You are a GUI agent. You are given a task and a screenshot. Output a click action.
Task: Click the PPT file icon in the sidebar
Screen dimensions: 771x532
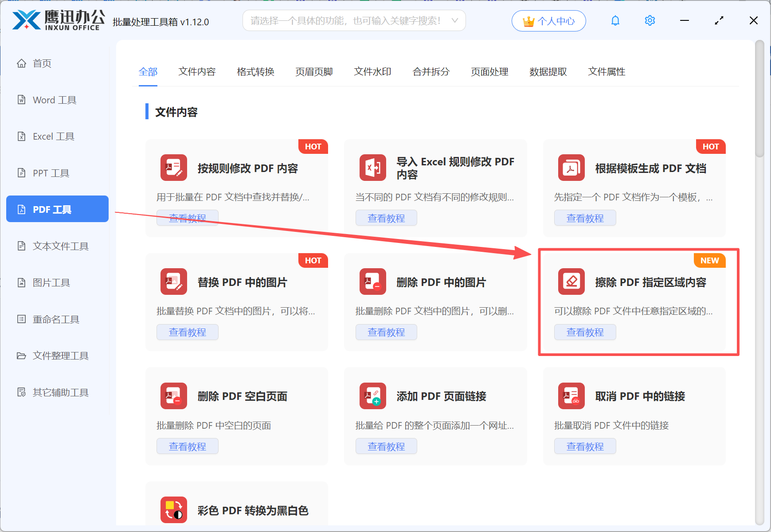(x=21, y=172)
